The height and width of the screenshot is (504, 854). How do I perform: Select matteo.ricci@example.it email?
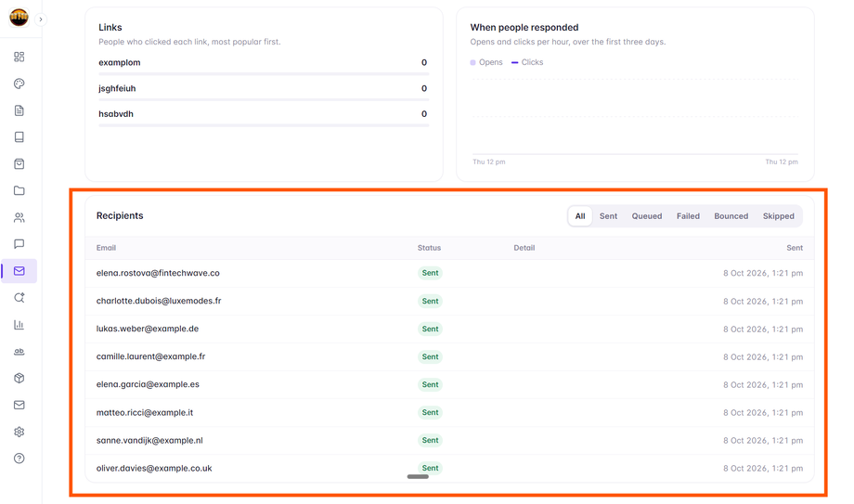pyautogui.click(x=145, y=412)
